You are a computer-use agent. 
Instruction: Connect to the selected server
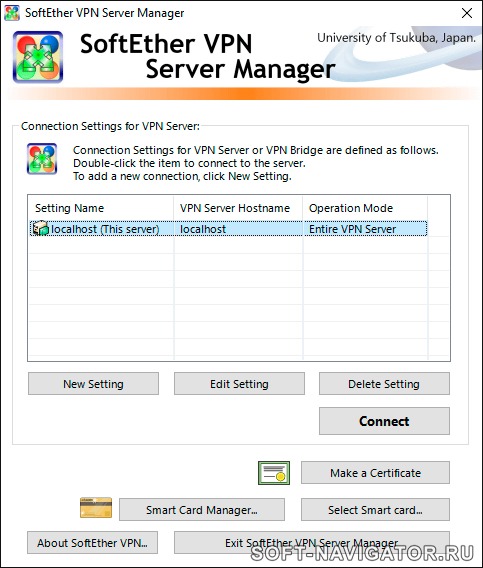[x=384, y=421]
